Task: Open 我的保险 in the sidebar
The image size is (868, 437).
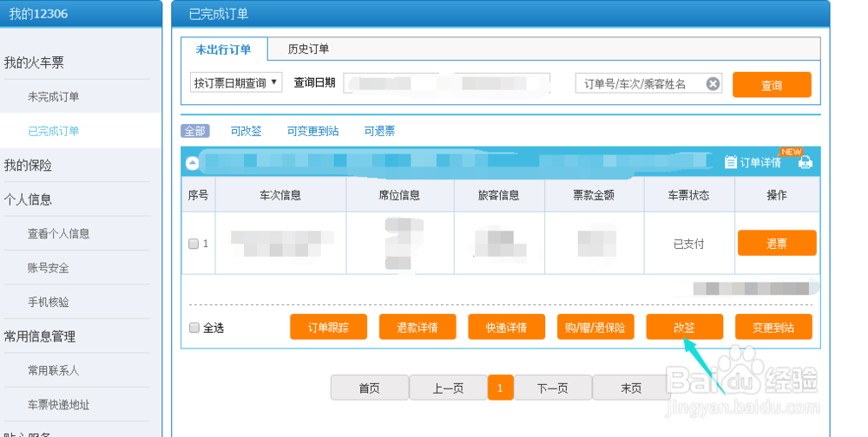Action: [28, 165]
